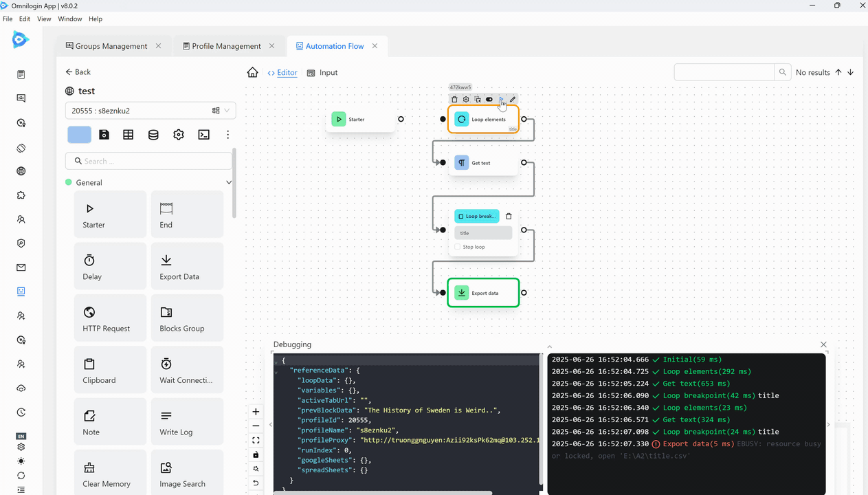Open the database storage icon
The height and width of the screenshot is (495, 868).
click(153, 135)
